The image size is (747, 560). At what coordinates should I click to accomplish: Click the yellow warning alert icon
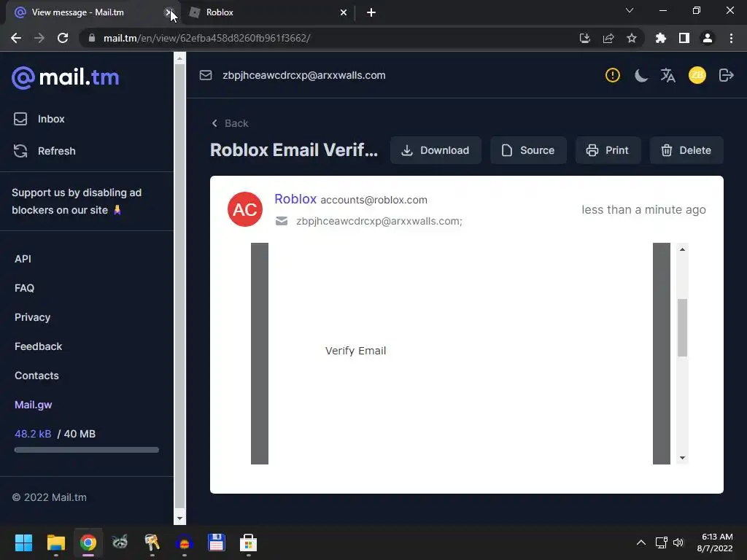[612, 75]
